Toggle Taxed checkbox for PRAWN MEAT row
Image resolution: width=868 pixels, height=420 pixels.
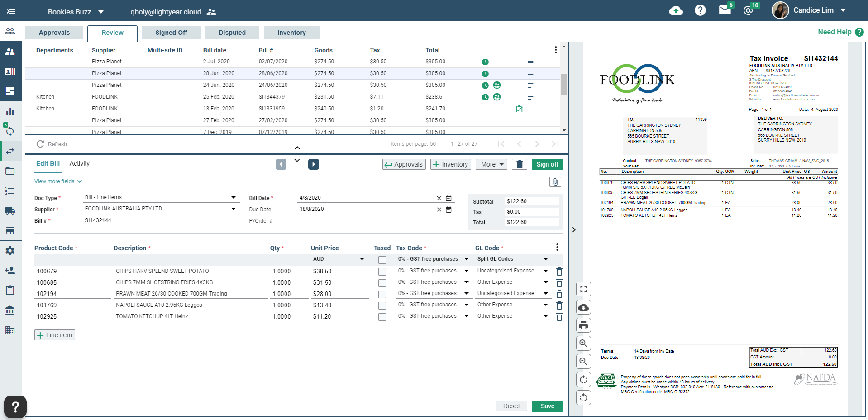[x=382, y=294]
